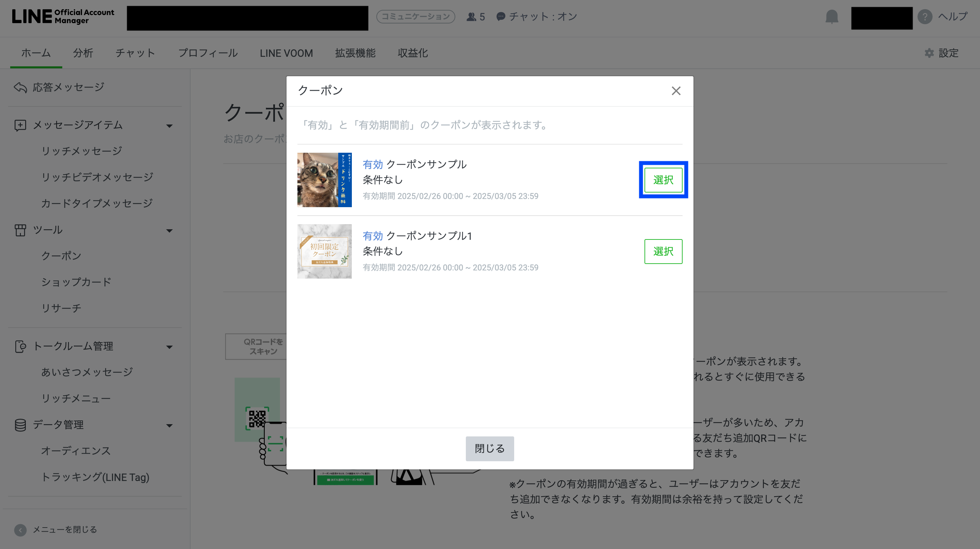The image size is (980, 549).
Task: Collapse the トークルーム管理 section arrow
Action: pos(169,347)
